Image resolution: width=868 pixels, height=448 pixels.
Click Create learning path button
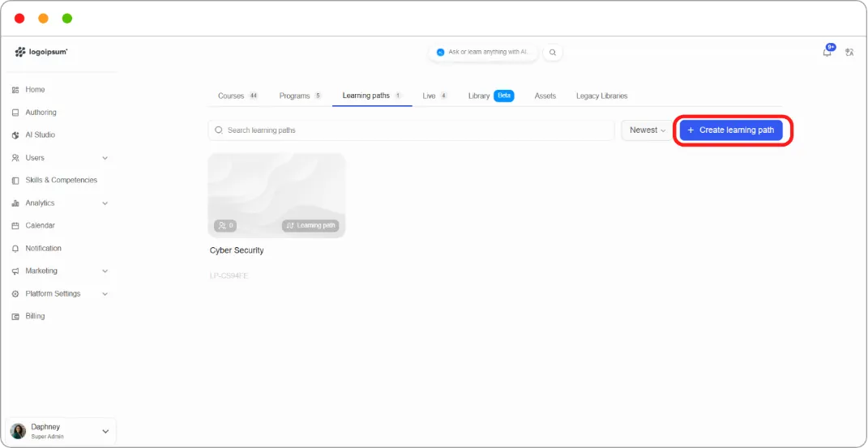[x=731, y=130]
